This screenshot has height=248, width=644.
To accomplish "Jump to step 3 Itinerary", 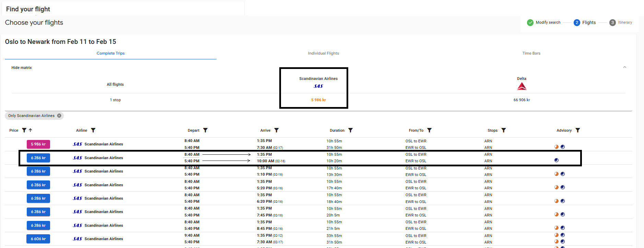I will (621, 23).
